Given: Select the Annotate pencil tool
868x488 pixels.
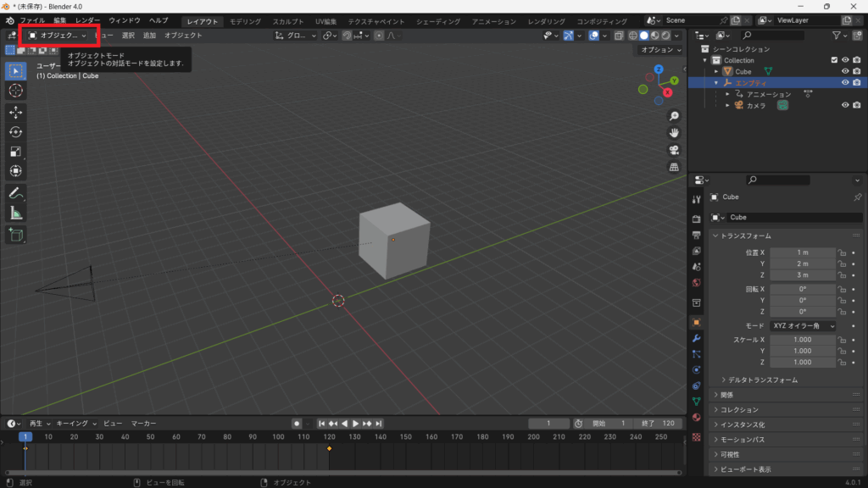Looking at the screenshot, I should tap(16, 193).
